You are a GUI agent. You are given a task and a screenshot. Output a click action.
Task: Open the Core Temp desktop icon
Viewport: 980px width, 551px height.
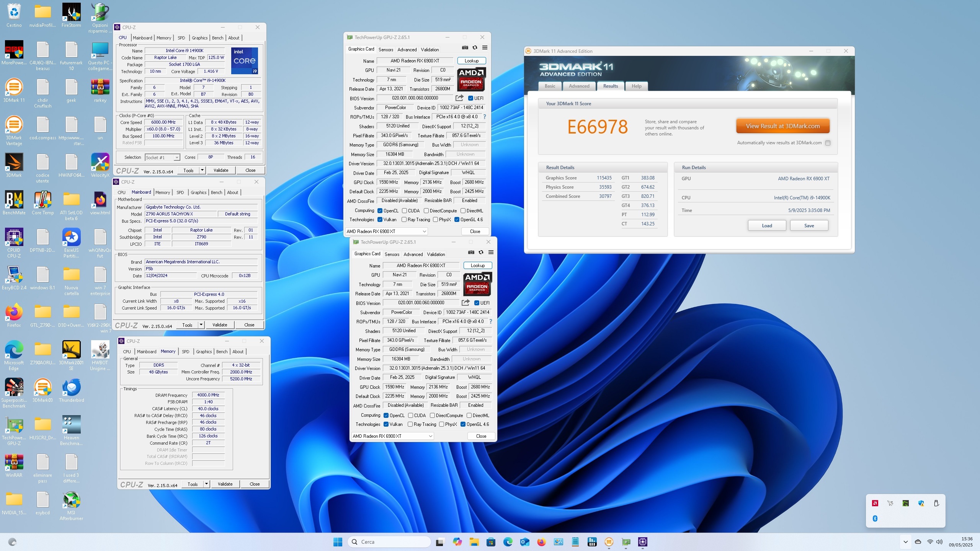[x=42, y=203]
